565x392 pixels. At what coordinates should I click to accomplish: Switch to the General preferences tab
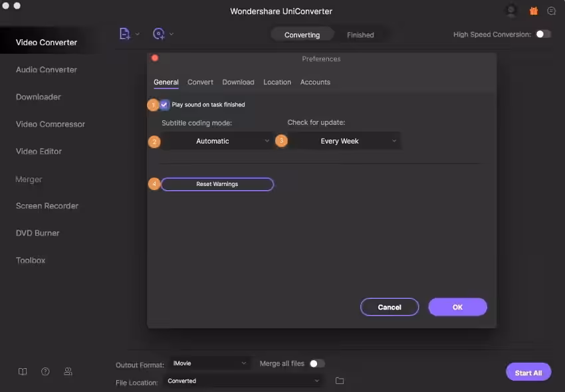click(x=166, y=82)
